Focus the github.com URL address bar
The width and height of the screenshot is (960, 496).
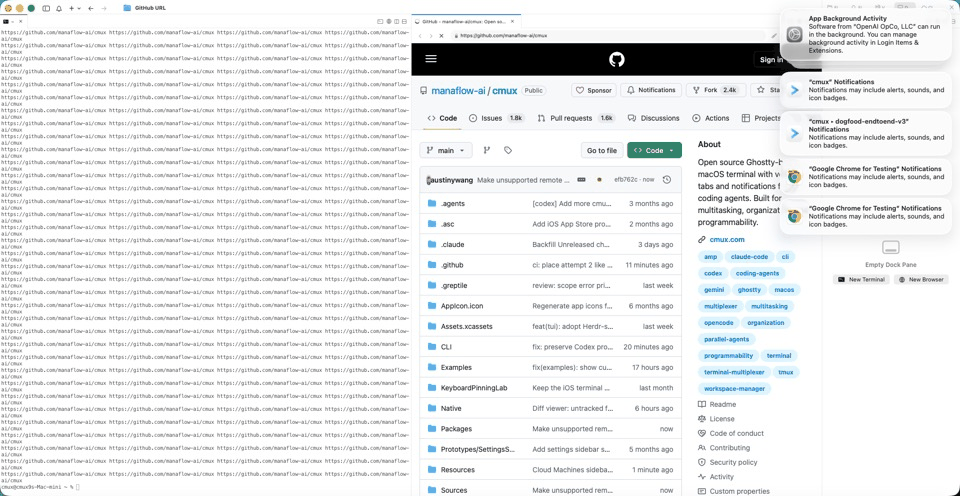click(x=609, y=36)
